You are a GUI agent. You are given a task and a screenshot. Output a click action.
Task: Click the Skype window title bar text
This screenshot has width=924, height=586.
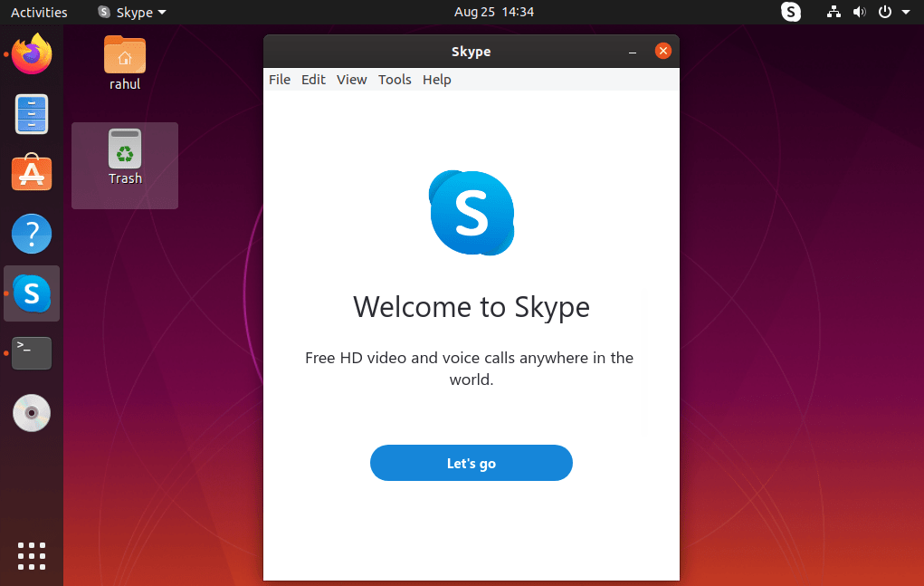point(472,52)
